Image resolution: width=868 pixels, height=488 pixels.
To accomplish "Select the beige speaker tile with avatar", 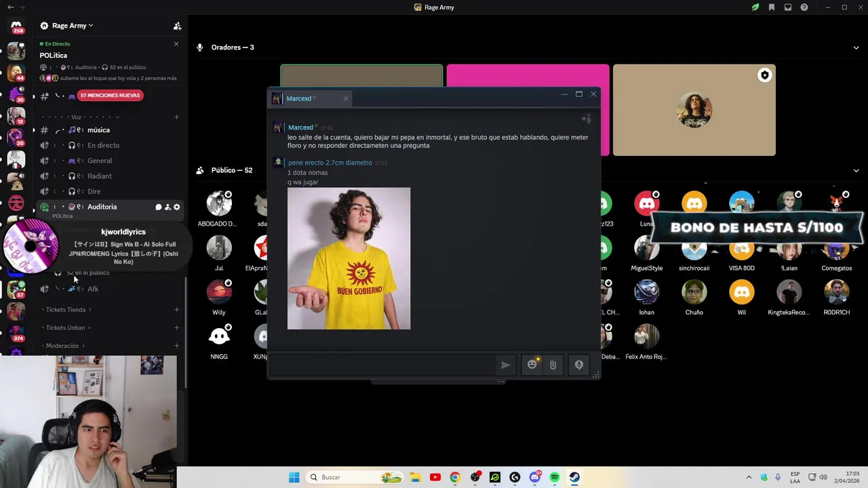I will pyautogui.click(x=694, y=110).
